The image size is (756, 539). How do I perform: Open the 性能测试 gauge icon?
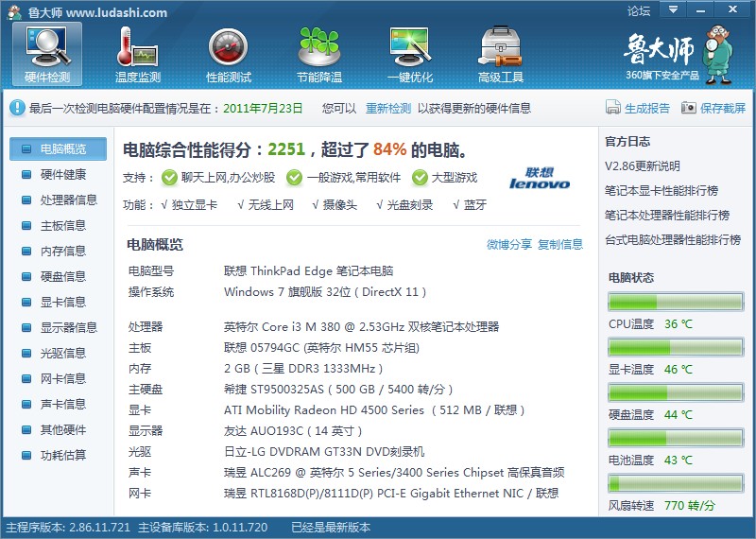[229, 54]
